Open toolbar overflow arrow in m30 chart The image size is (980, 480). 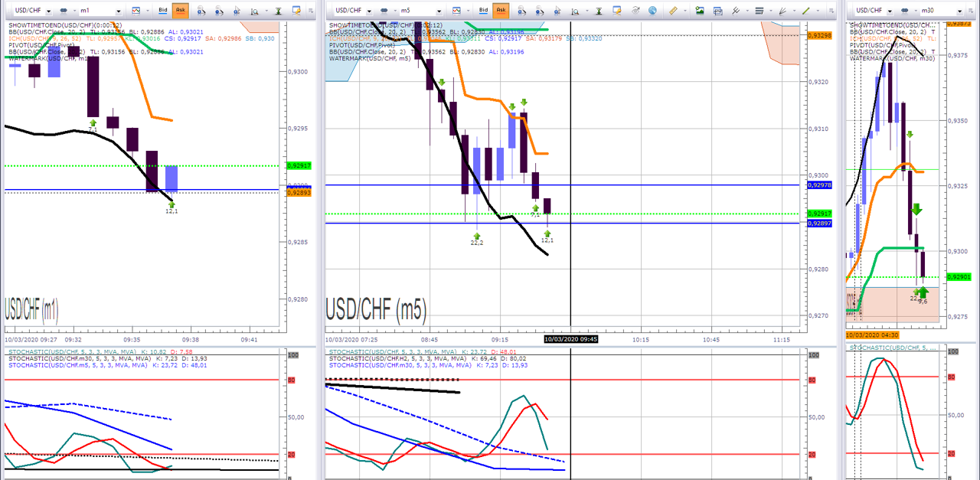pos(972,11)
